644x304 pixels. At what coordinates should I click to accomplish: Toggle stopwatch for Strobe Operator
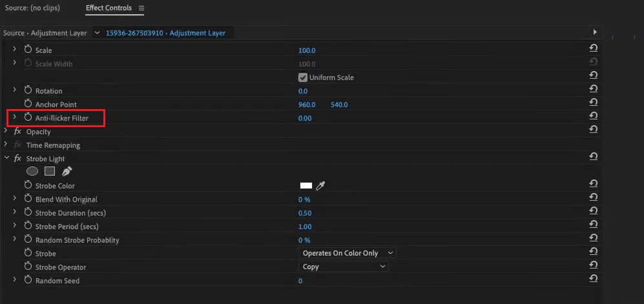pyautogui.click(x=28, y=267)
